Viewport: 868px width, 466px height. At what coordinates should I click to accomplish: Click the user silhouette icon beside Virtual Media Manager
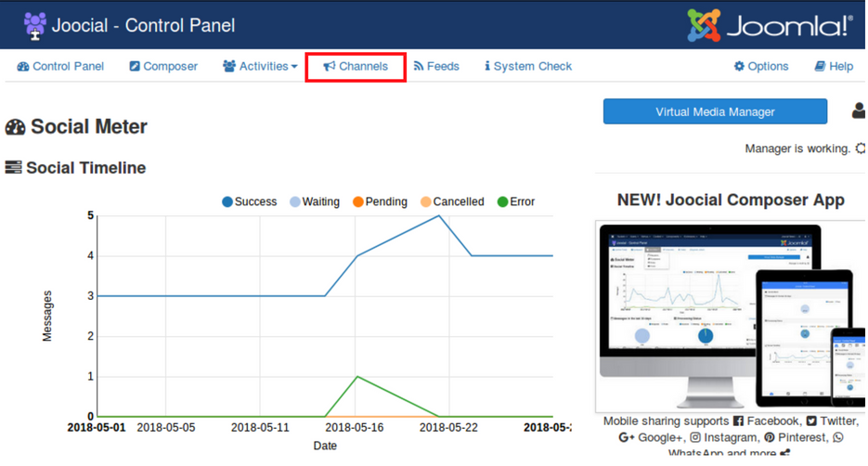(859, 110)
